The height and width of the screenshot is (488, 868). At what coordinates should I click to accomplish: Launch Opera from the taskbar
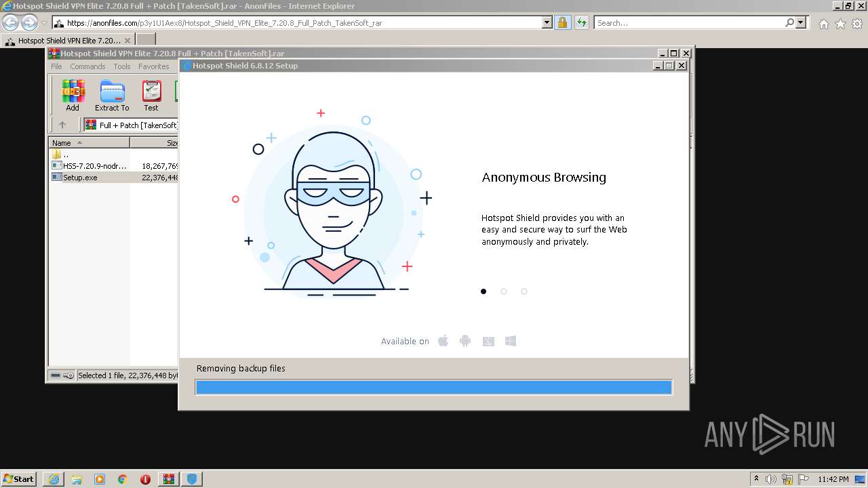point(146,479)
